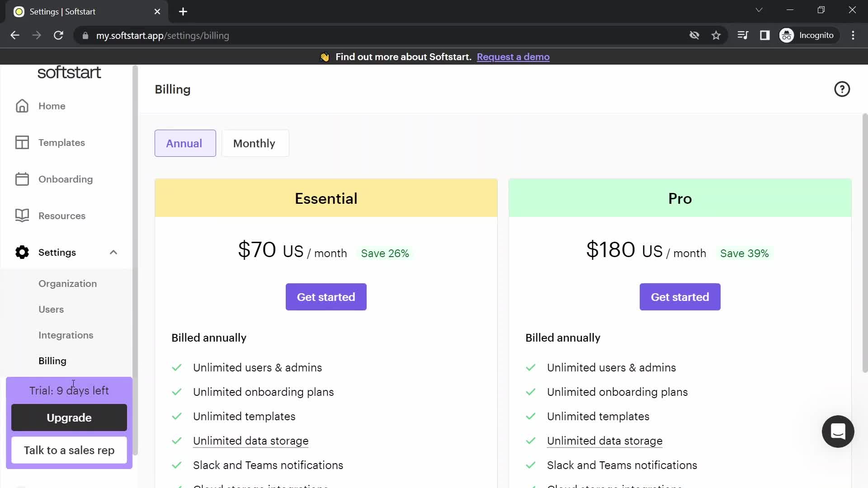This screenshot has height=488, width=868.
Task: Open the chat support bubble
Action: 838,432
